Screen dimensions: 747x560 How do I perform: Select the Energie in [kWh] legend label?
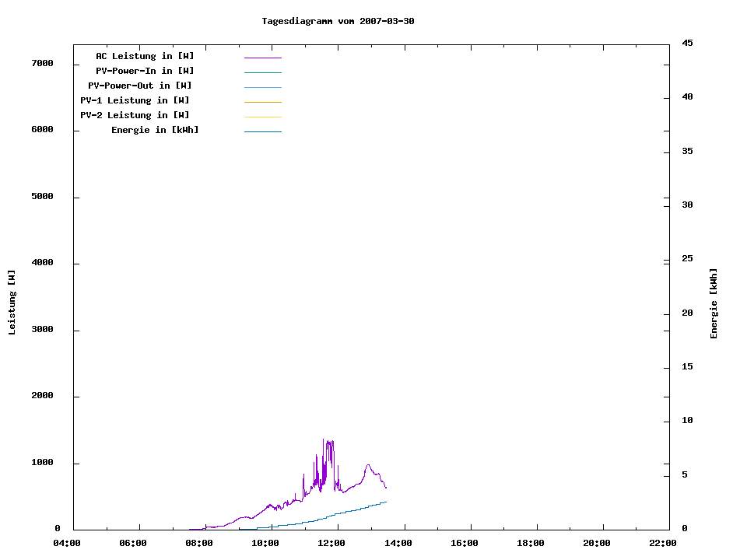tap(155, 130)
